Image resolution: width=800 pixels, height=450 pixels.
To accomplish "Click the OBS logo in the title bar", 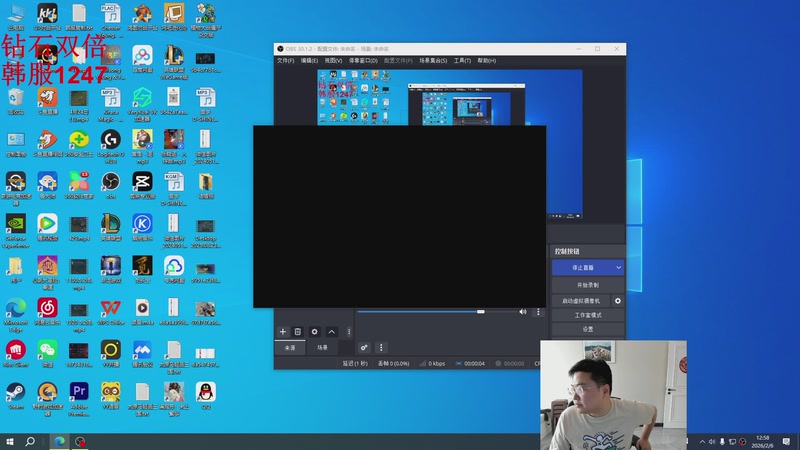I will point(280,49).
